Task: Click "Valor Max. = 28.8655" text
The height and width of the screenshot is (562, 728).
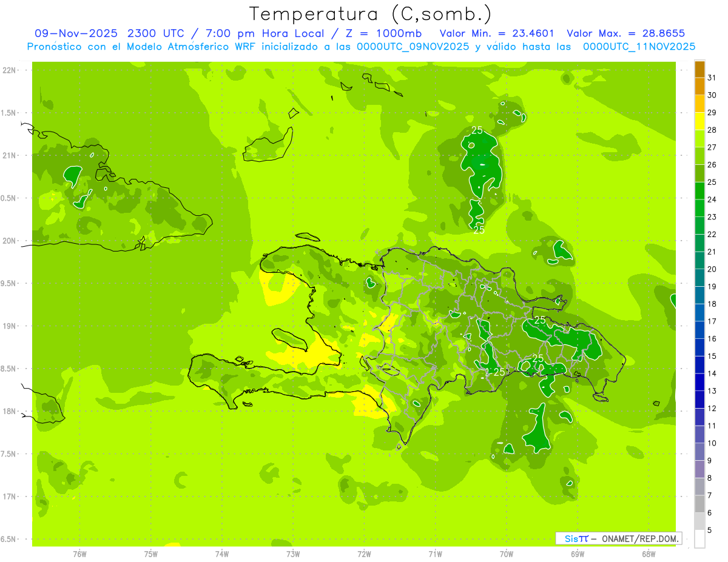Action: click(625, 33)
